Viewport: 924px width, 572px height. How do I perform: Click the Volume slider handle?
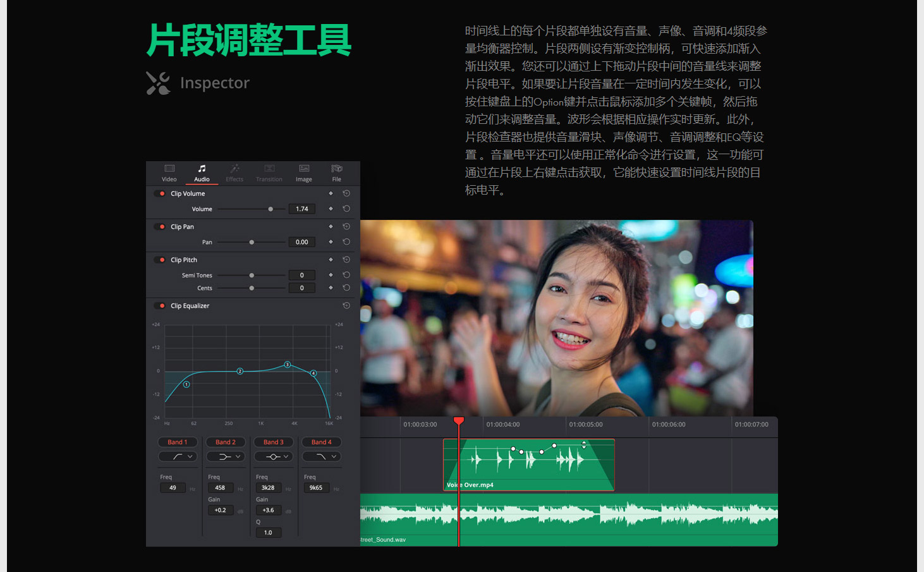(x=271, y=209)
